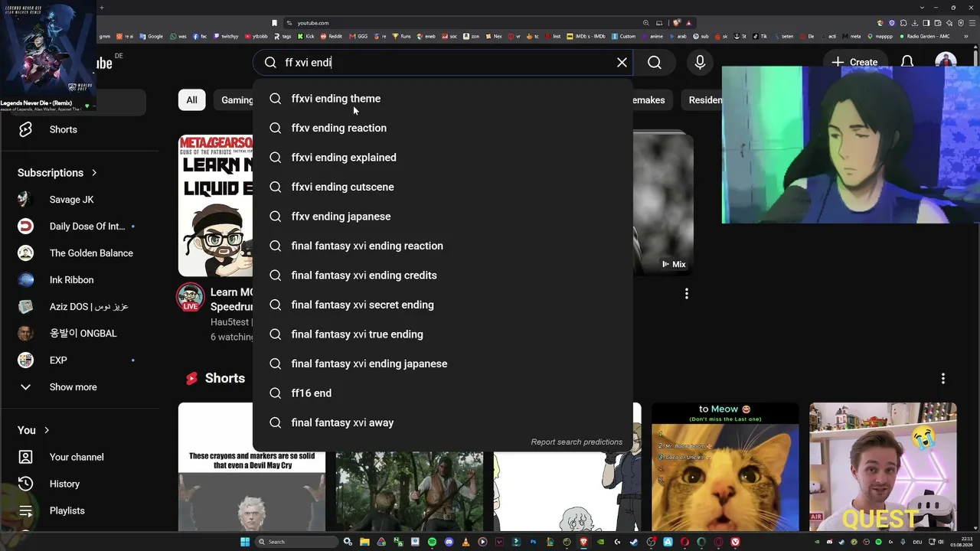Image resolution: width=980 pixels, height=551 pixels.
Task: Choose suggestion 'ffxv ending reaction'
Action: point(443,128)
